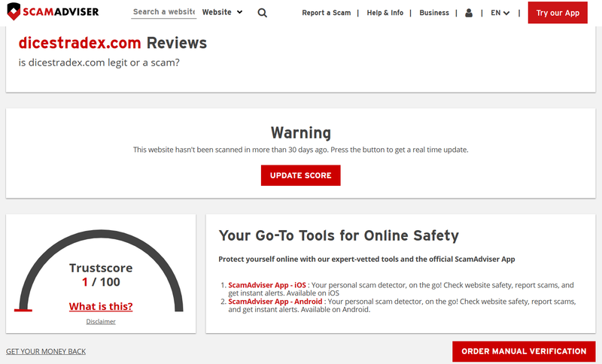Click the Warning heading
Screen dimensions: 602x364
point(300,132)
